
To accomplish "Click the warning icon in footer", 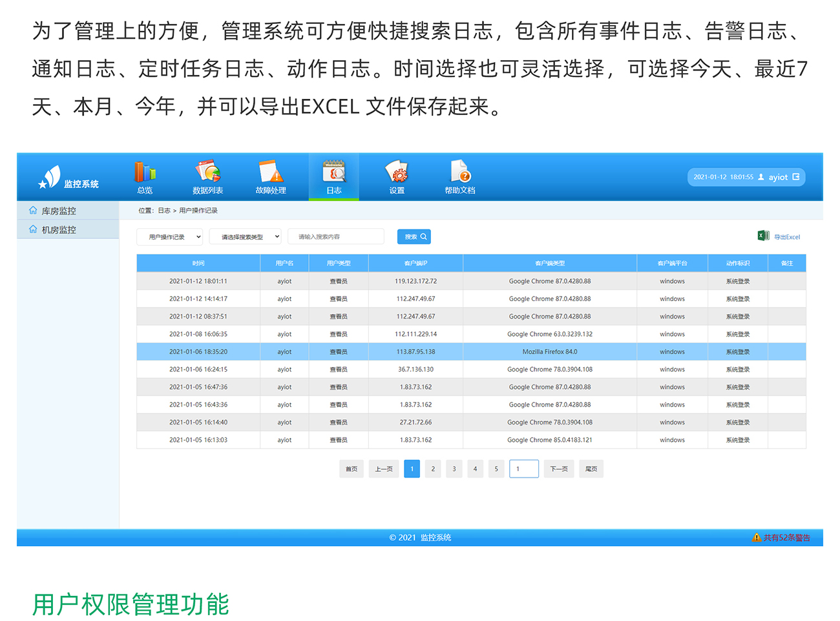I will [756, 538].
